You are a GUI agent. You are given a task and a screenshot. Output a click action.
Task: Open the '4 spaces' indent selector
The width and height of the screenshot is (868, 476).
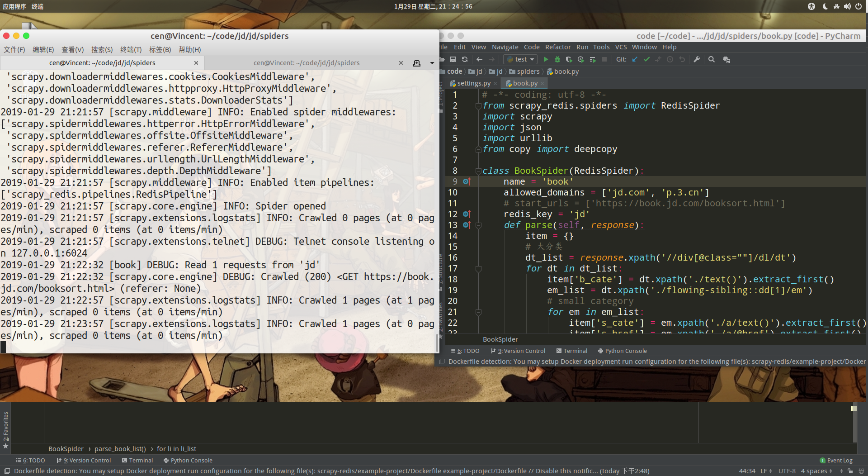click(x=816, y=471)
